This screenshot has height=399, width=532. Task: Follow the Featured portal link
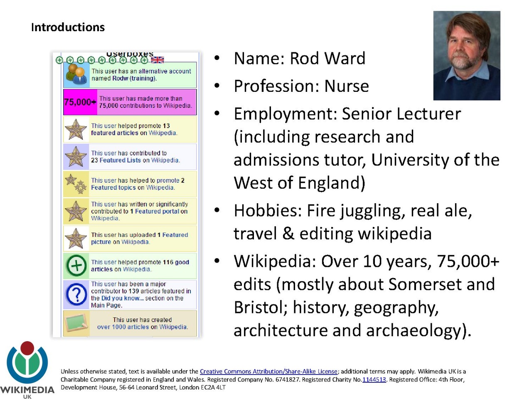[157, 211]
